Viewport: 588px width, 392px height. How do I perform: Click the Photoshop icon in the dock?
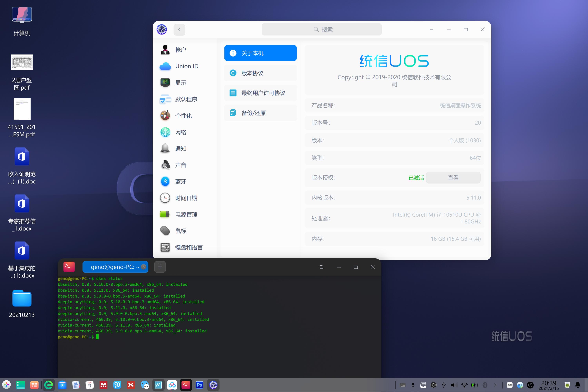pos(199,385)
